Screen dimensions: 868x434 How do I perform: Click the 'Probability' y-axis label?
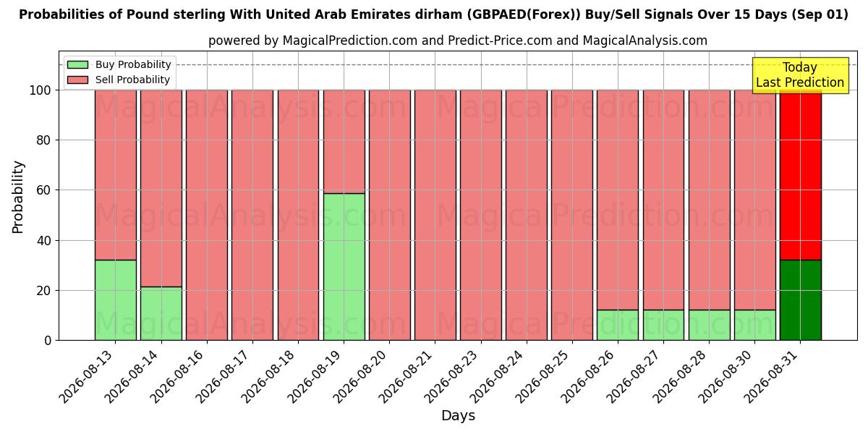[x=18, y=197]
